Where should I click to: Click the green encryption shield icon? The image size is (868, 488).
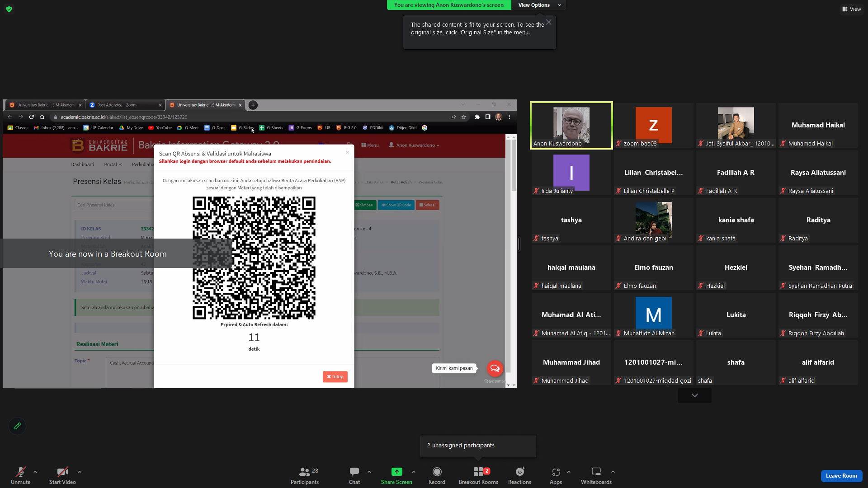[9, 9]
